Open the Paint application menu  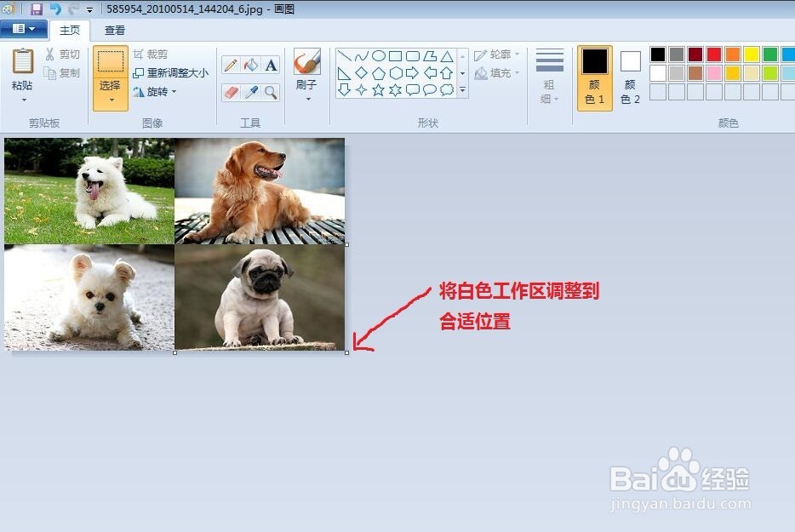point(23,28)
